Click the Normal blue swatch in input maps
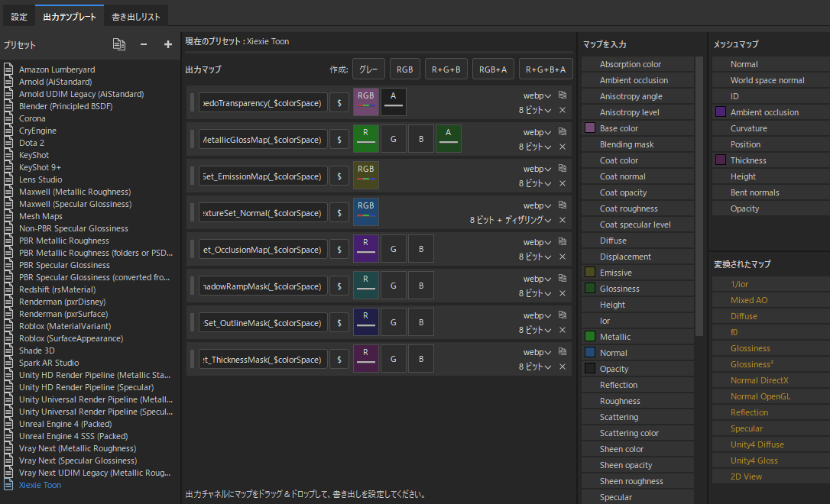Viewport: 830px width, 504px height. (x=590, y=353)
